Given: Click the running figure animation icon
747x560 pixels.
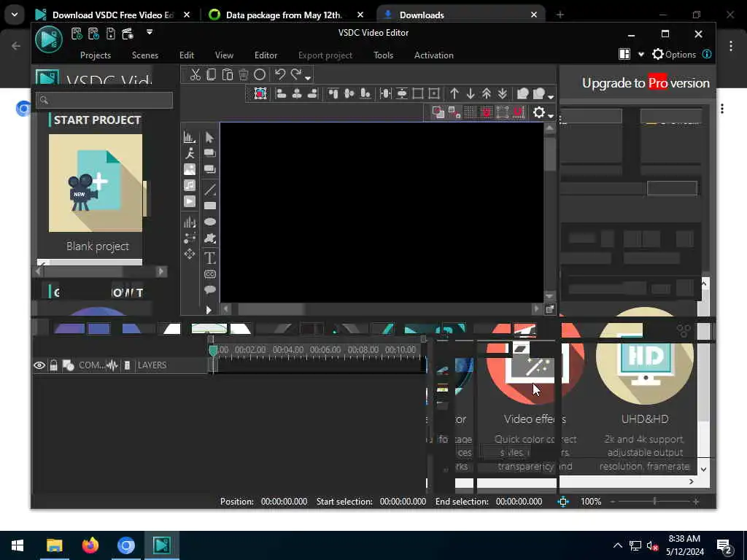Looking at the screenshot, I should click(190, 153).
